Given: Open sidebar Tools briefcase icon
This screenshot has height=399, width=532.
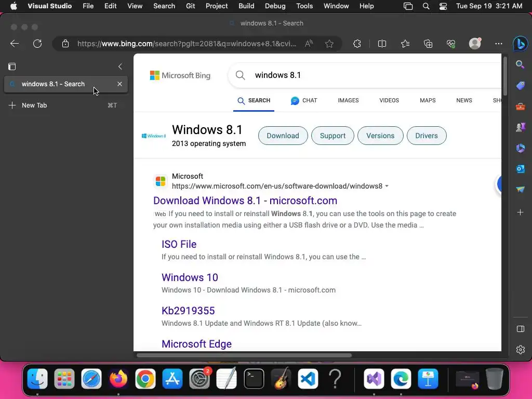Looking at the screenshot, I should (520, 107).
